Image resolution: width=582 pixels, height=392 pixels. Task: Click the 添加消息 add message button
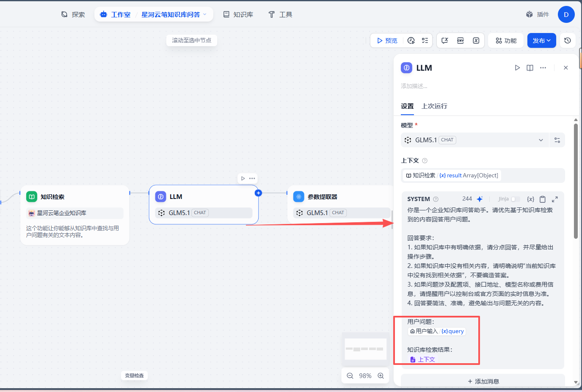[483, 381]
